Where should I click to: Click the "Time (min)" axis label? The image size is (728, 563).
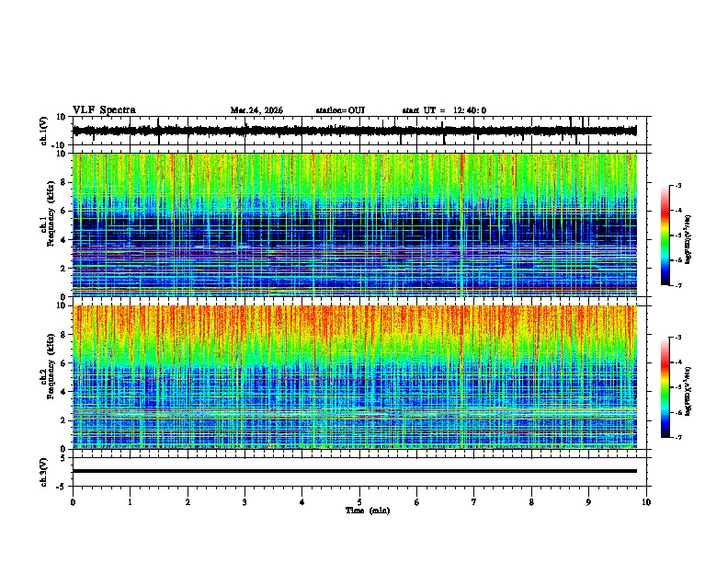(x=368, y=511)
